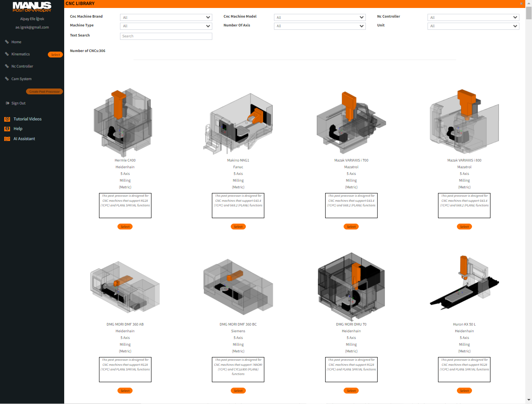Click the AI Assistant icon

point(7,139)
